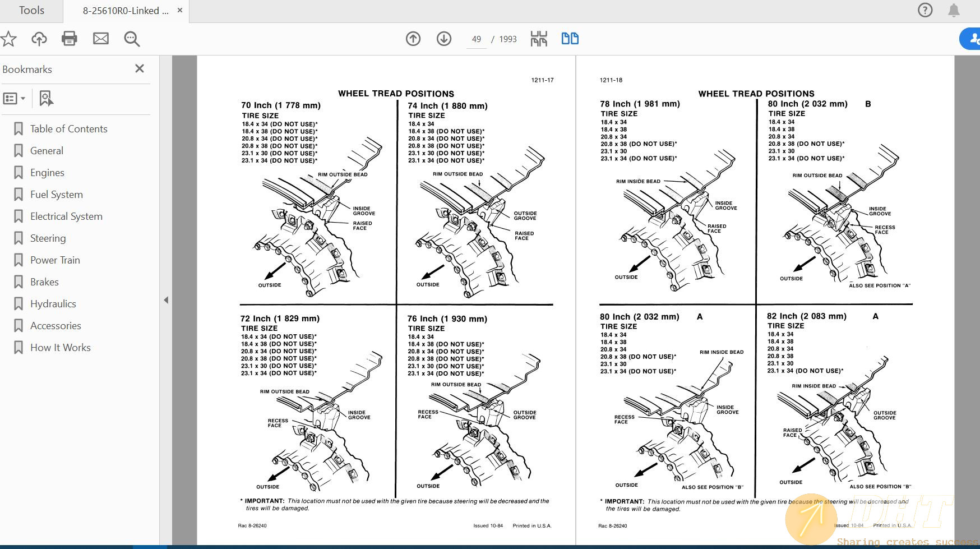This screenshot has width=980, height=549.
Task: Open the notifications bell
Action: pyautogui.click(x=954, y=10)
